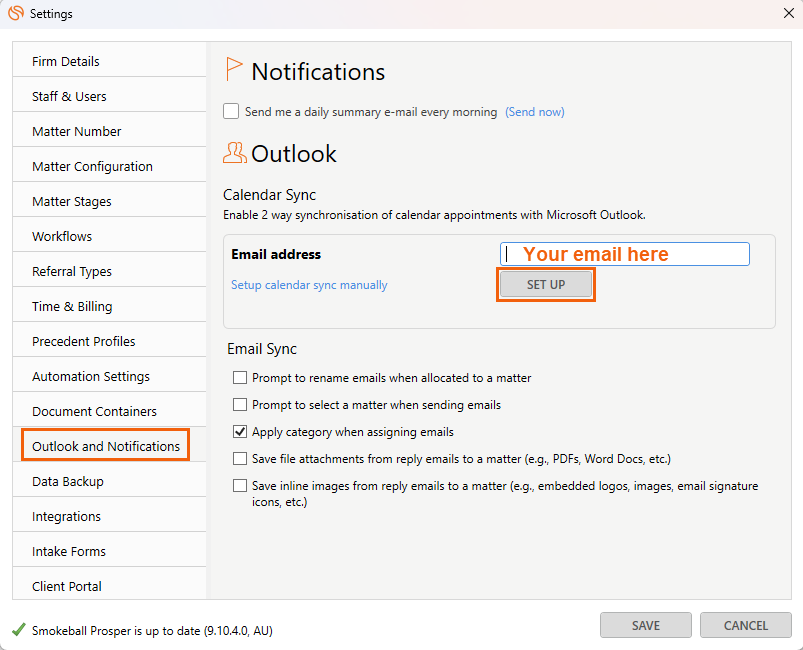This screenshot has height=650, width=803.
Task: Click the Smokeball Prosper version status text
Action: (x=152, y=631)
